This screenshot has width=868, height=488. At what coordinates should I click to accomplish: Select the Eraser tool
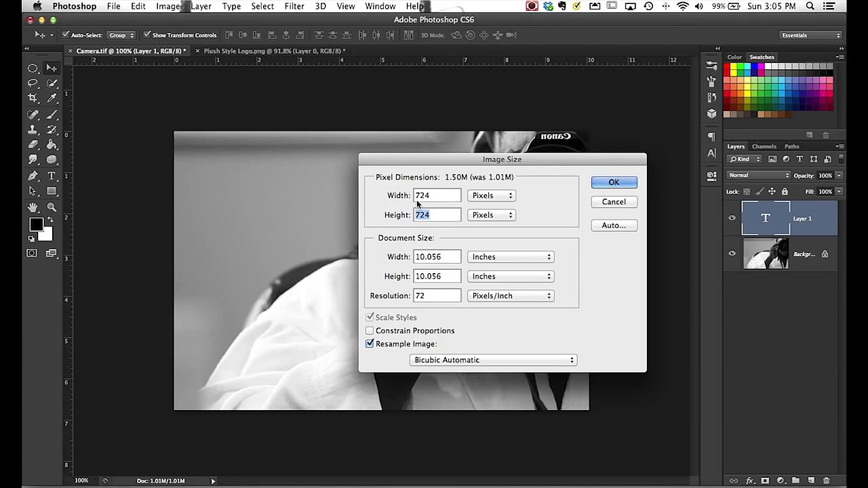pyautogui.click(x=33, y=144)
